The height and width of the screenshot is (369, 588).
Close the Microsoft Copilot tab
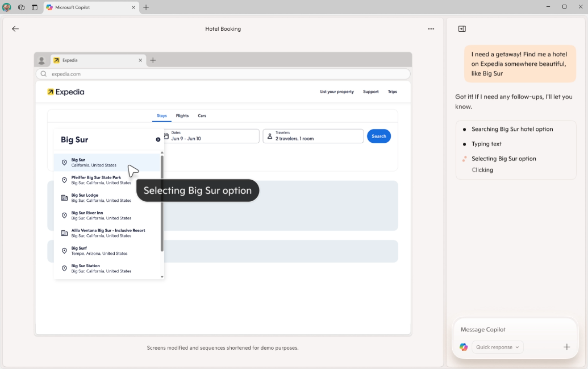click(x=133, y=7)
